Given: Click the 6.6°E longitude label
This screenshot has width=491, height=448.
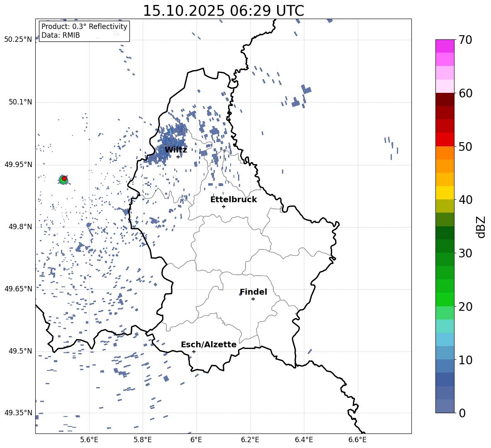Looking at the screenshot, I should click(x=357, y=440).
